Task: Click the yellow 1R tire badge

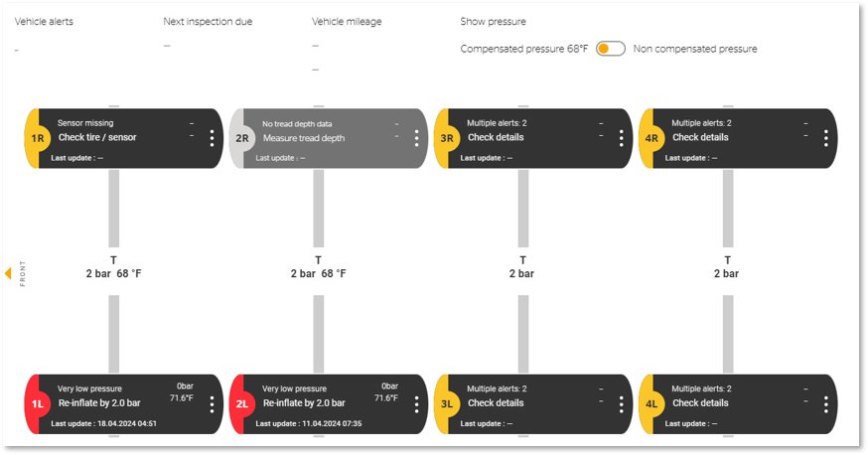Action: [x=37, y=138]
